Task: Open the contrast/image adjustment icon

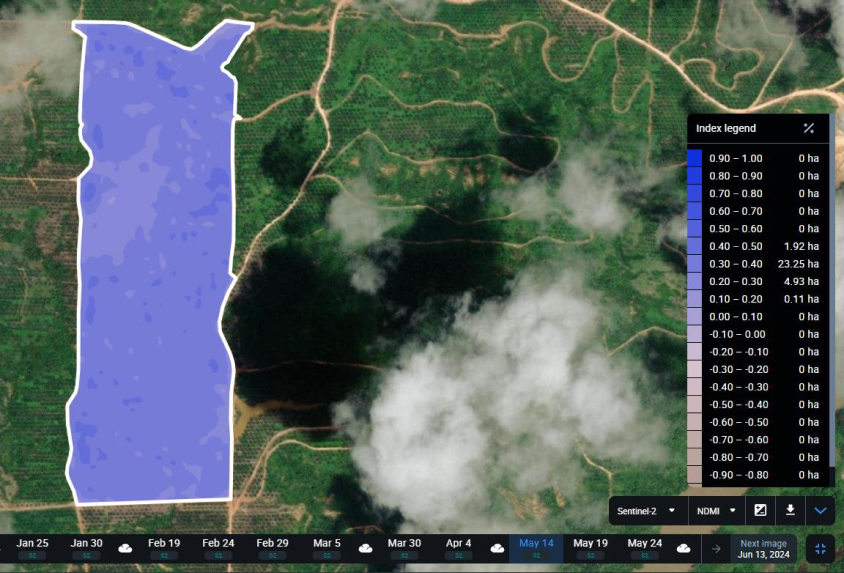Action: tap(760, 510)
